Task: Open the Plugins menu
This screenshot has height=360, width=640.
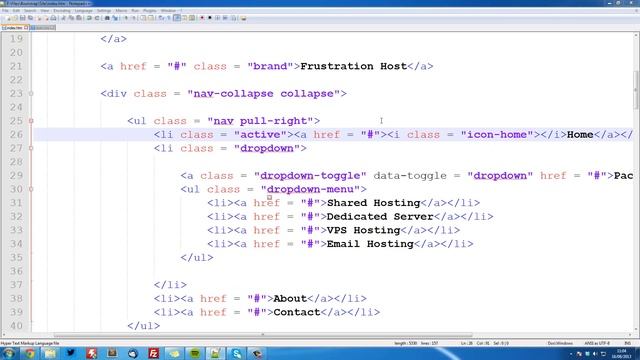Action: coord(150,11)
